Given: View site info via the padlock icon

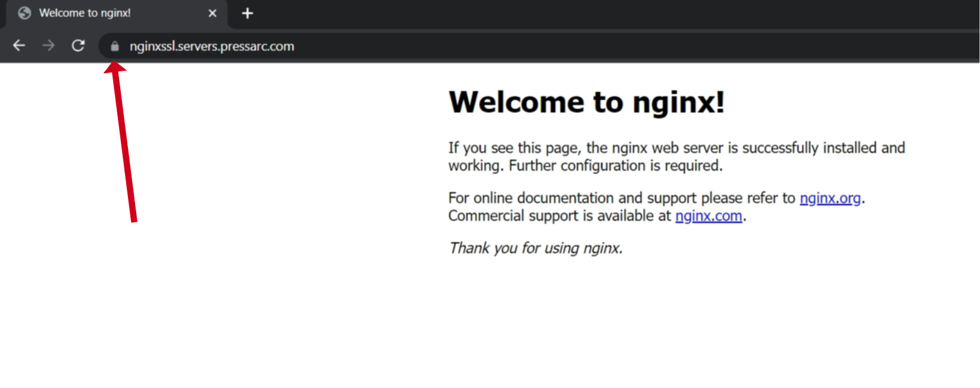Looking at the screenshot, I should click(115, 46).
